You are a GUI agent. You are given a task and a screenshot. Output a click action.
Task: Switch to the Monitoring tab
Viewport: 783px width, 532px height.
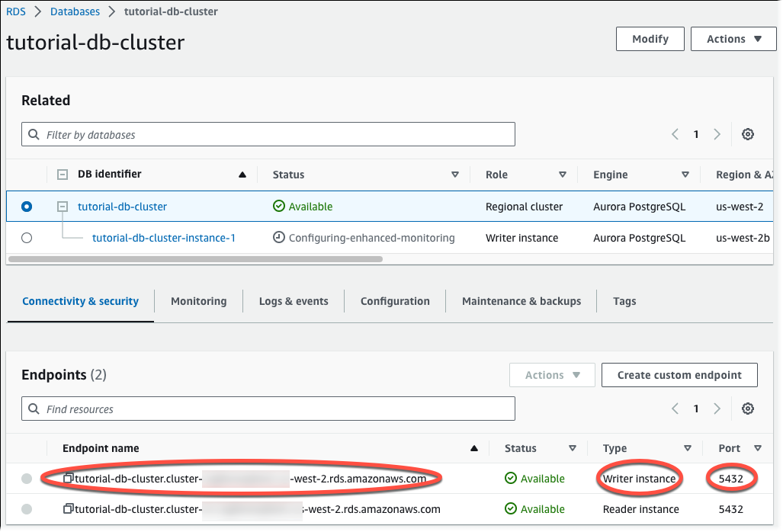(x=198, y=300)
